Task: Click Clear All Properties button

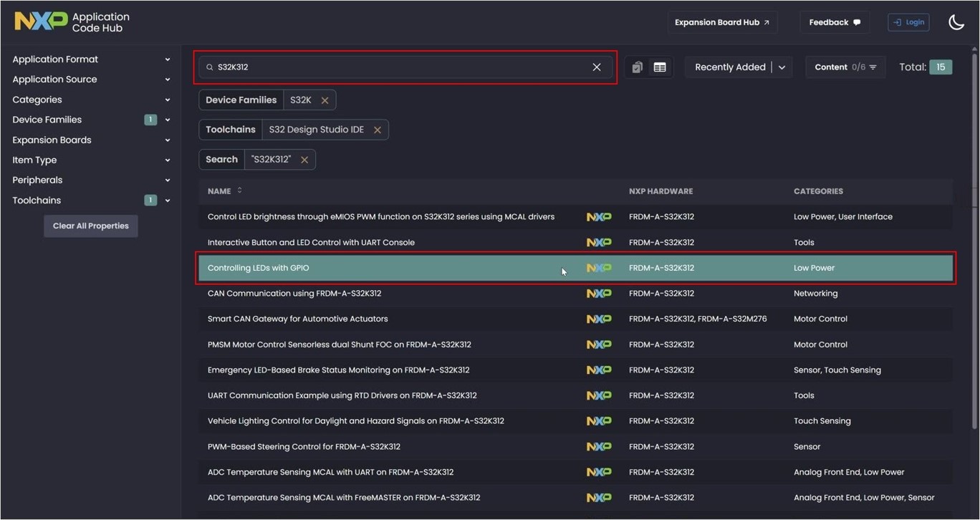Action: (90, 226)
